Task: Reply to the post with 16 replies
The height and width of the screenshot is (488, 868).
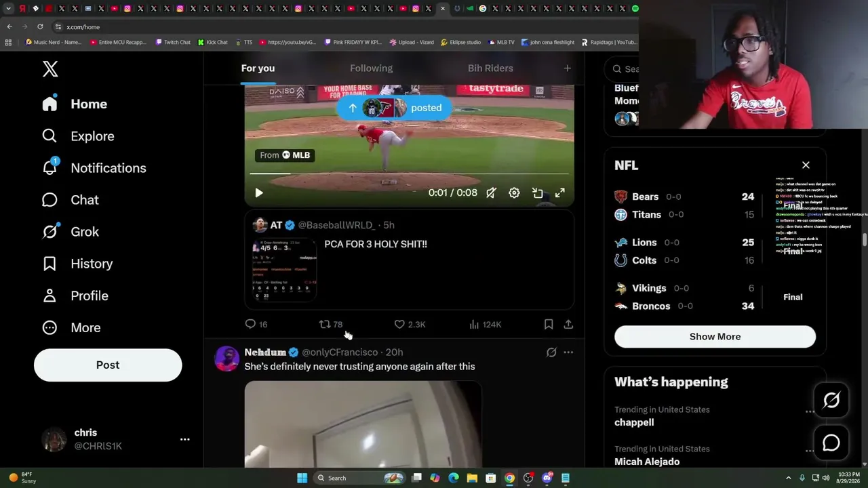Action: point(256,325)
